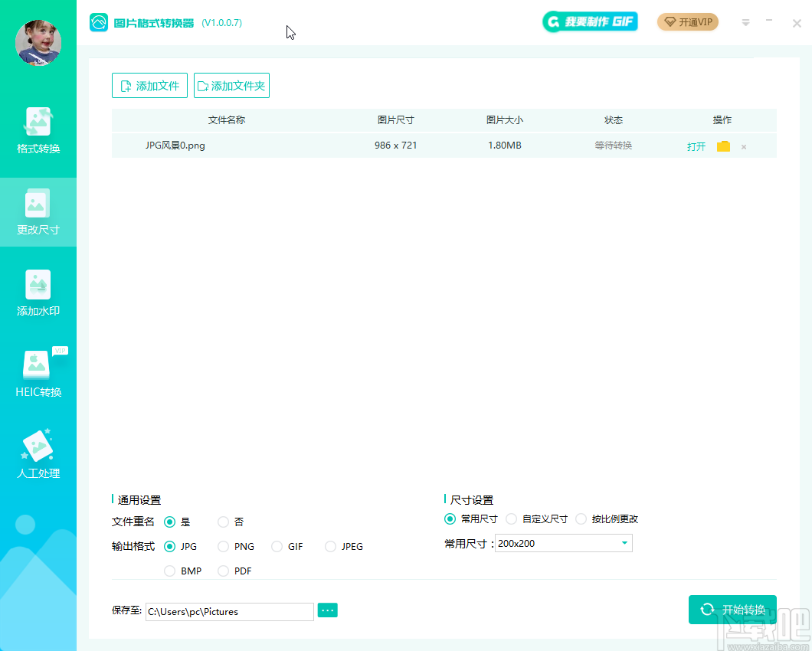Click the 我要制作 GIF banner button

pyautogui.click(x=590, y=21)
